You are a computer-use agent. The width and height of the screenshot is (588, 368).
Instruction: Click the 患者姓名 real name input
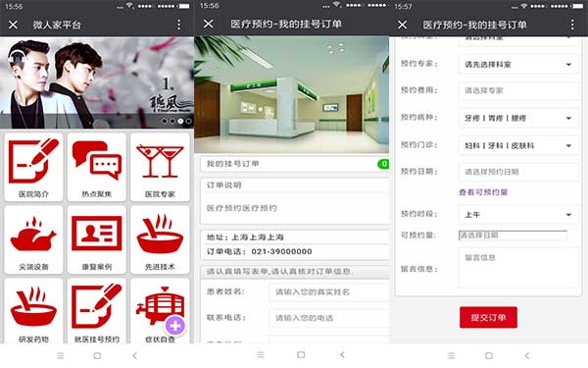click(329, 292)
